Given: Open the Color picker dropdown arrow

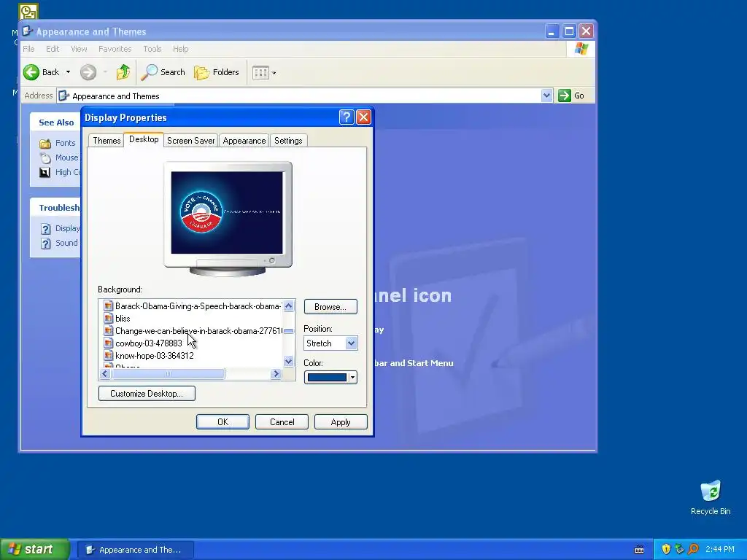Looking at the screenshot, I should click(x=352, y=378).
